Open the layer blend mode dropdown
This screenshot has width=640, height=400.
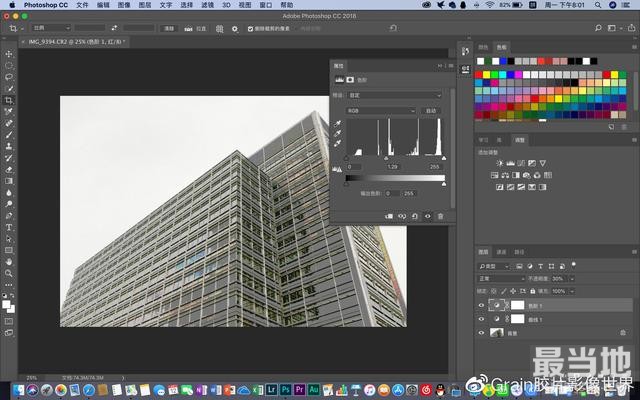(500, 278)
